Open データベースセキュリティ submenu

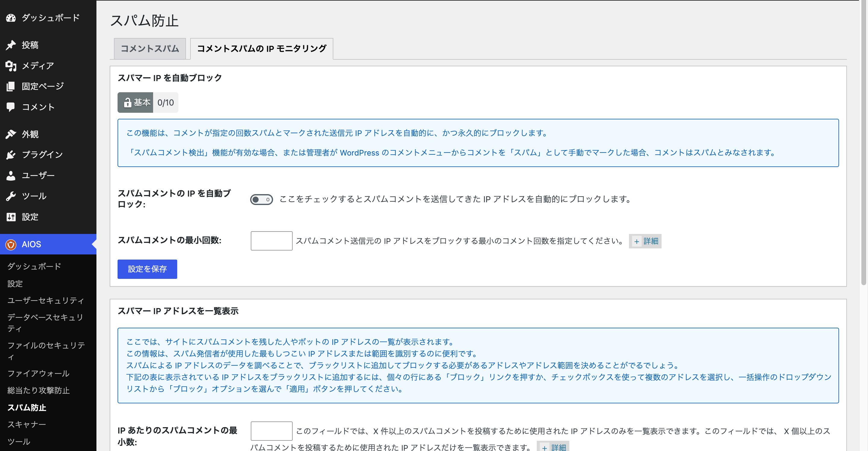coord(45,323)
